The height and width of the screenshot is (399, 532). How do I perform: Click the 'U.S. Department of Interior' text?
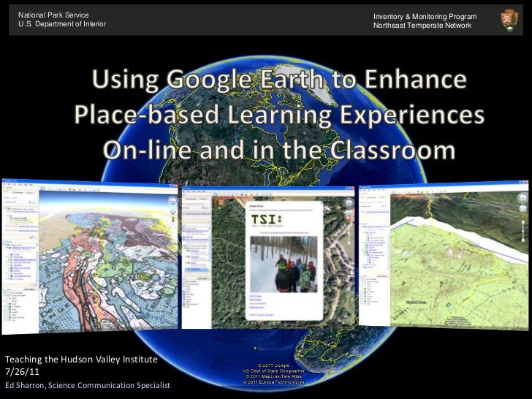click(x=62, y=23)
